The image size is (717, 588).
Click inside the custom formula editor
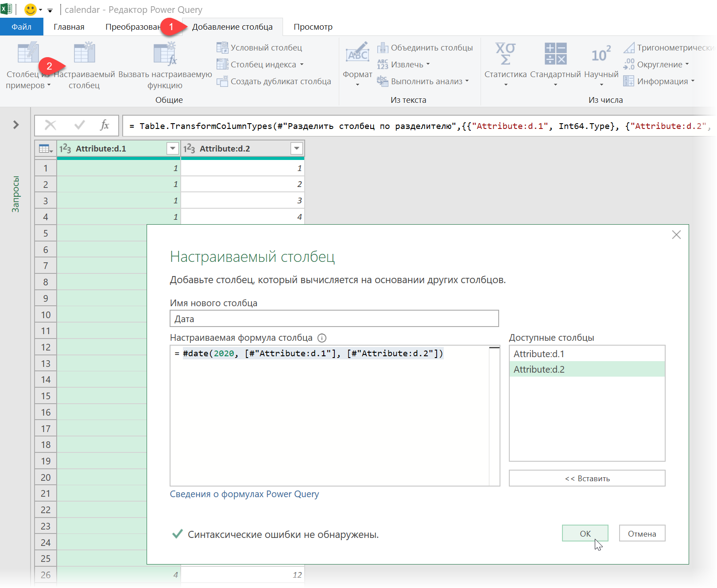pyautogui.click(x=330, y=416)
